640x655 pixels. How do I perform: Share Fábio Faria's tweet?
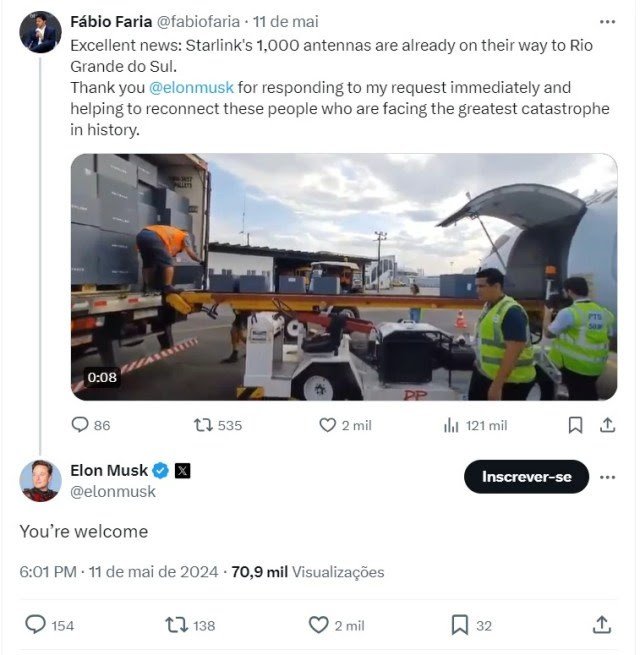click(x=607, y=425)
